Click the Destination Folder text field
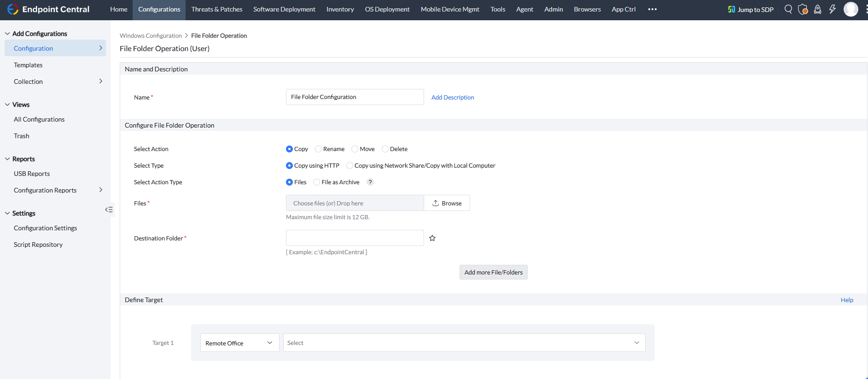Screen dimensions: 868x379 (x=355, y=238)
